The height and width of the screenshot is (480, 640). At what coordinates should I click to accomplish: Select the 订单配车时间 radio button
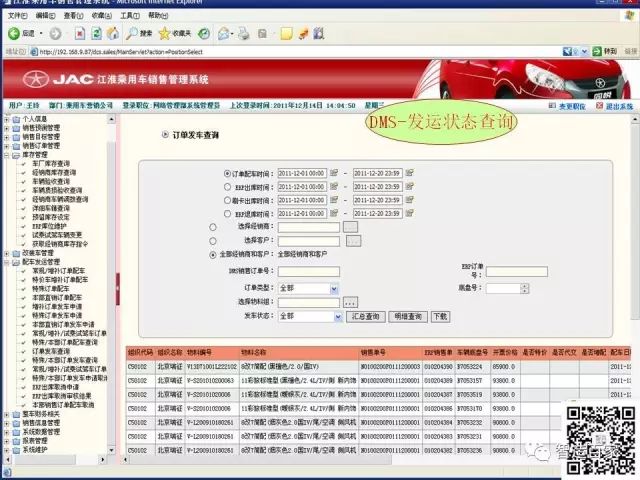227,173
